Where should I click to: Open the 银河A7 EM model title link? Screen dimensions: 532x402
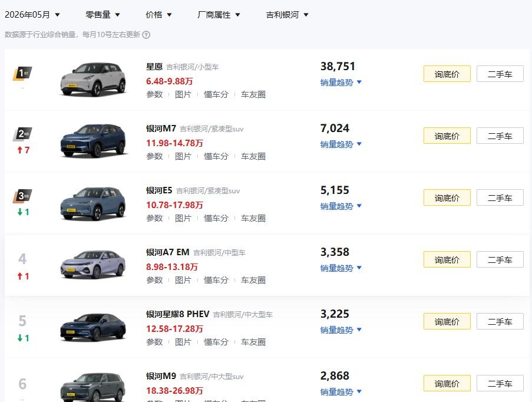pos(167,252)
